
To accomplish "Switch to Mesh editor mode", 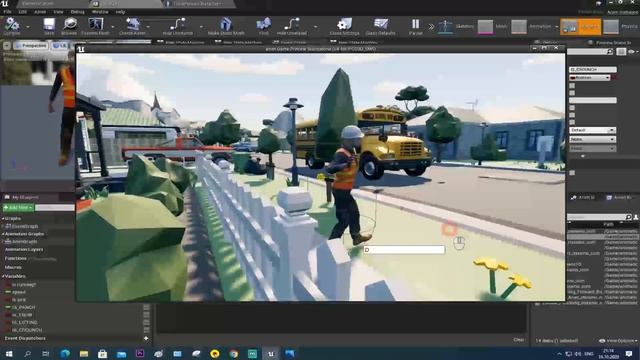I will pyautogui.click(x=493, y=27).
